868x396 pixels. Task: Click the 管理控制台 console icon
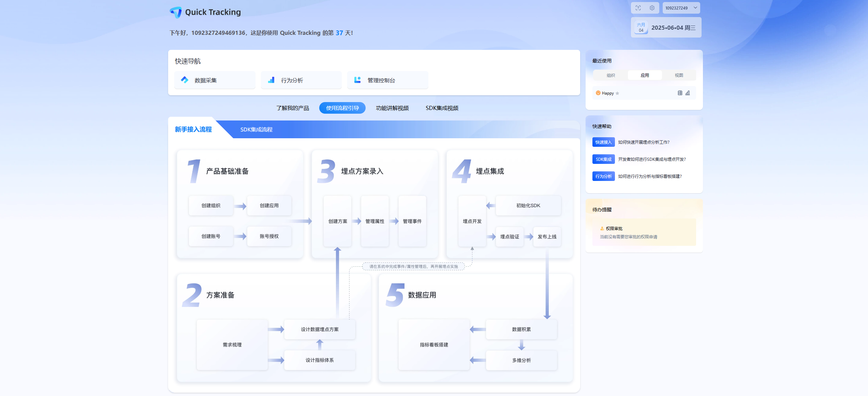tap(357, 80)
